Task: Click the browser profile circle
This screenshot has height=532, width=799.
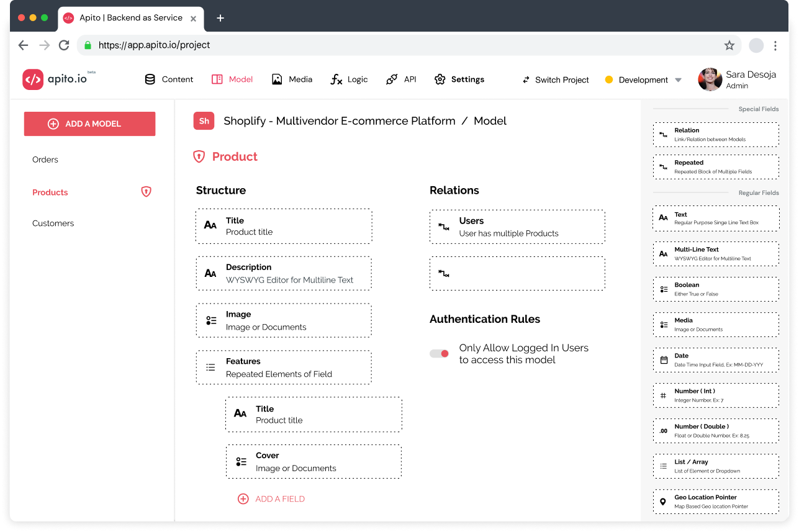Action: tap(756, 45)
